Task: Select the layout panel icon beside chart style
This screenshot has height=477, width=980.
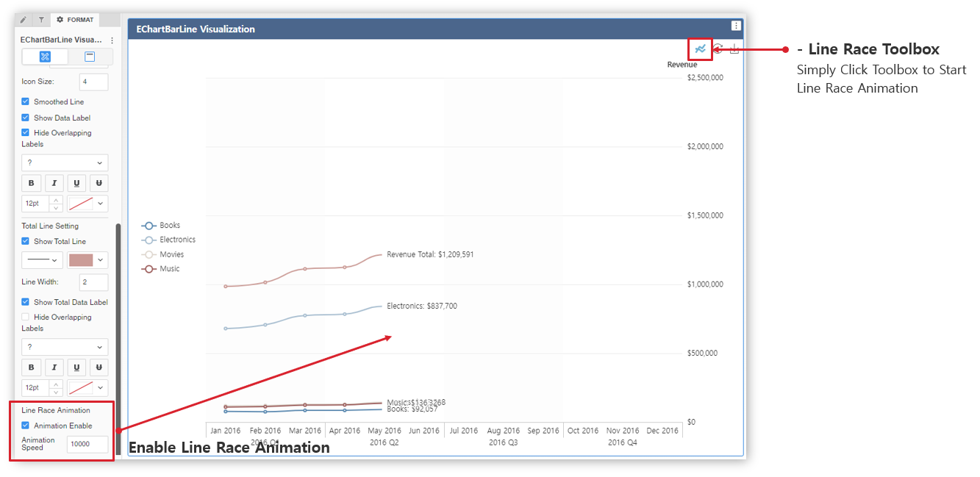Action: tap(89, 57)
